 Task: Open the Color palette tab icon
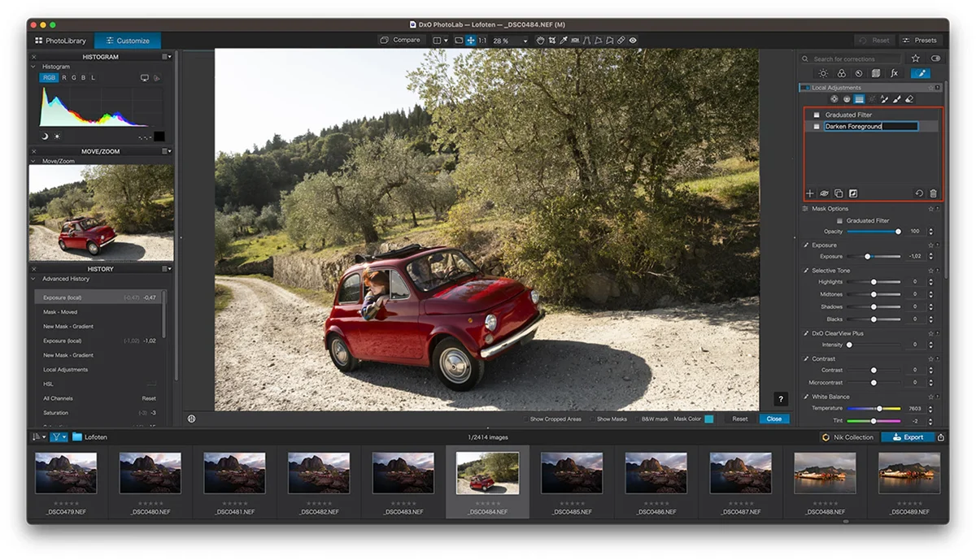click(x=841, y=73)
